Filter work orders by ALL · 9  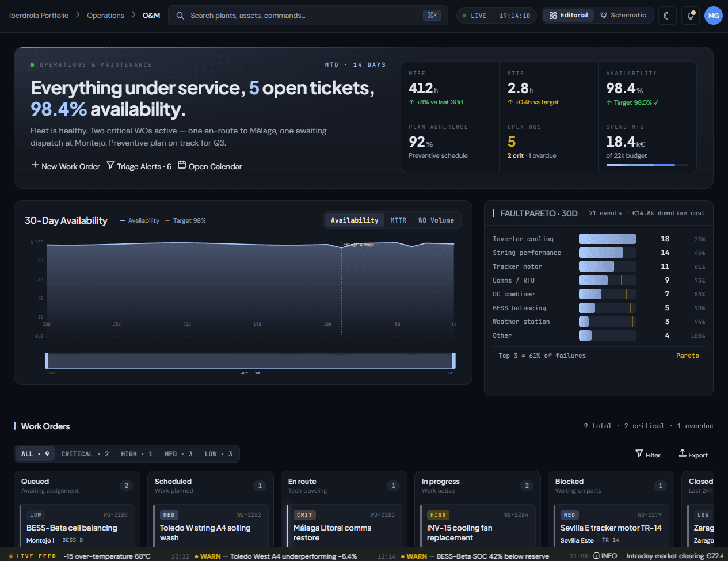(x=35, y=454)
